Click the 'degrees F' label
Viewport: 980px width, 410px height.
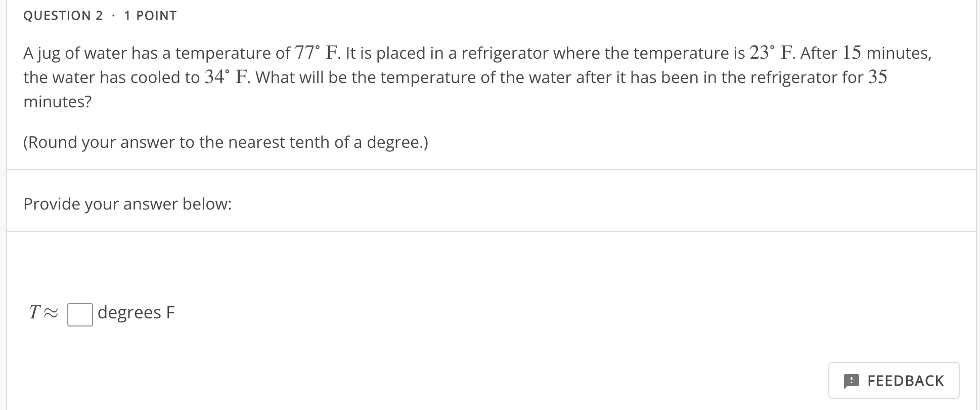coord(136,312)
